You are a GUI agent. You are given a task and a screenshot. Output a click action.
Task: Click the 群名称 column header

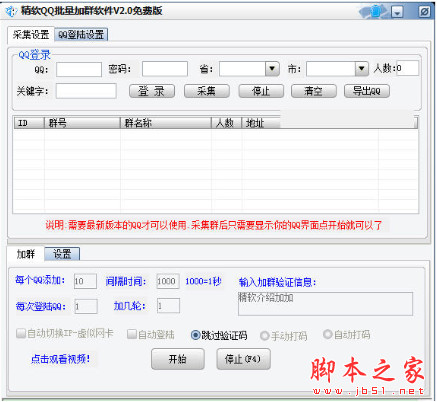click(x=166, y=123)
